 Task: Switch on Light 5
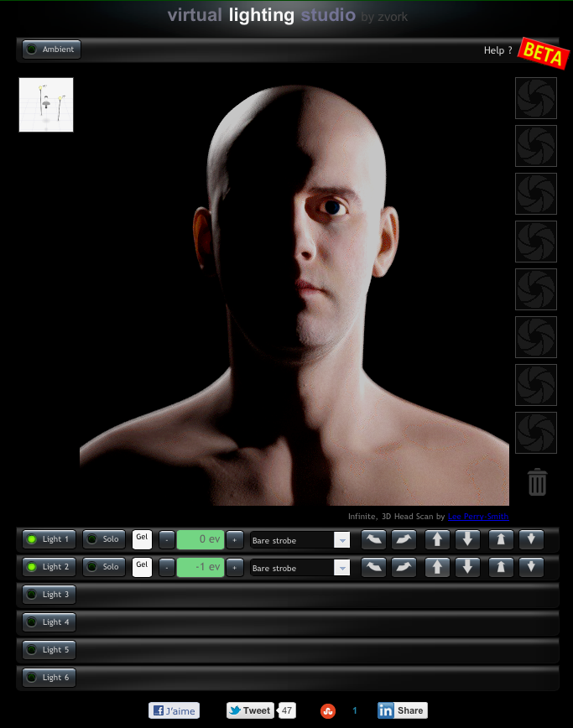point(49,650)
